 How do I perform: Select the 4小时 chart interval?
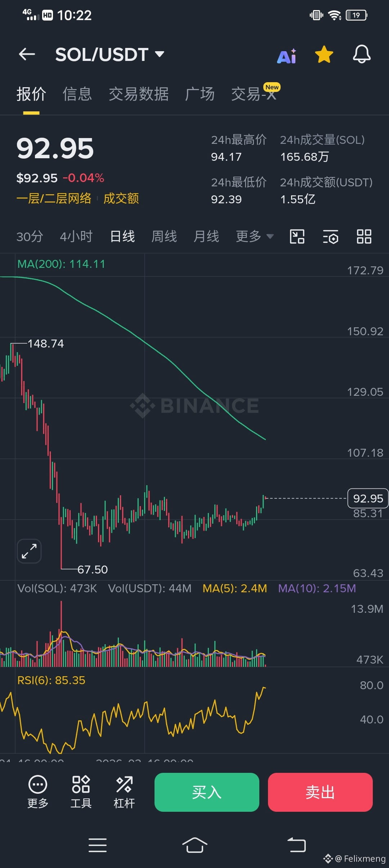76,237
